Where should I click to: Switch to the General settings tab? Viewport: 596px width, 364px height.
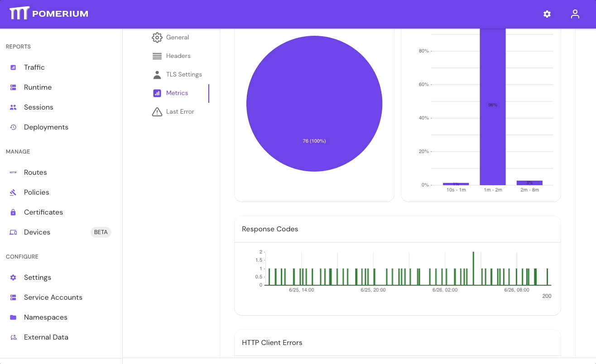[177, 37]
